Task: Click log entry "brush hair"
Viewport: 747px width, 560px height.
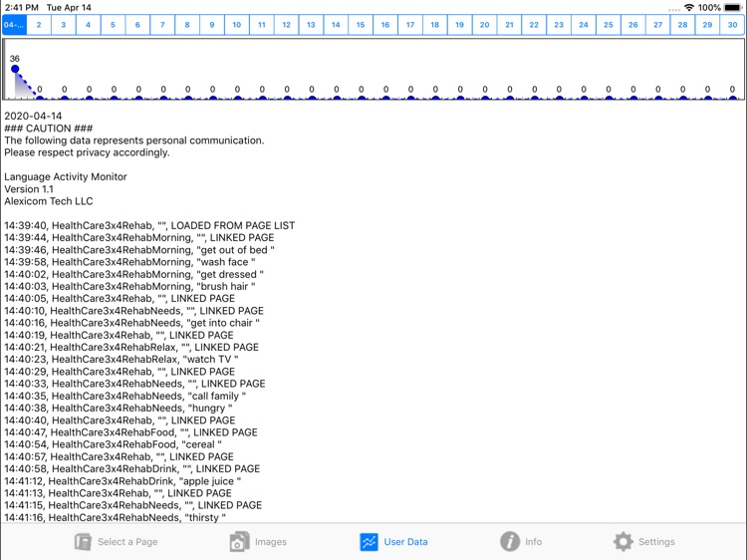Action: (x=129, y=286)
